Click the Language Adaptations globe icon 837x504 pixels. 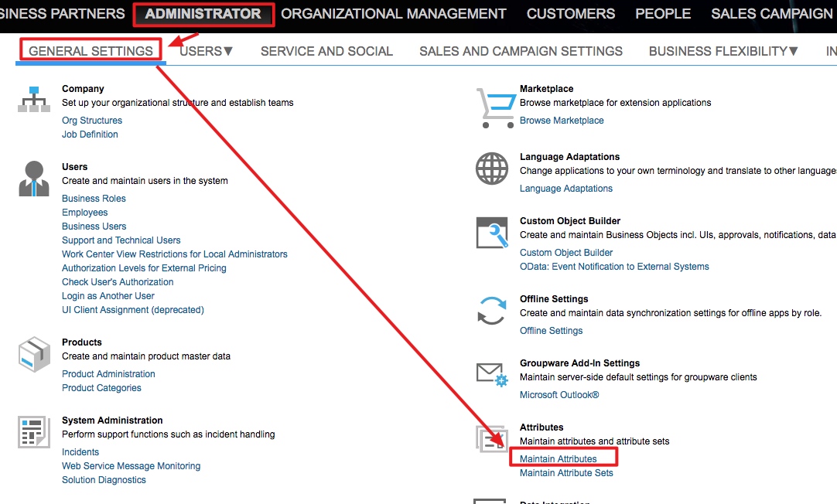492,169
